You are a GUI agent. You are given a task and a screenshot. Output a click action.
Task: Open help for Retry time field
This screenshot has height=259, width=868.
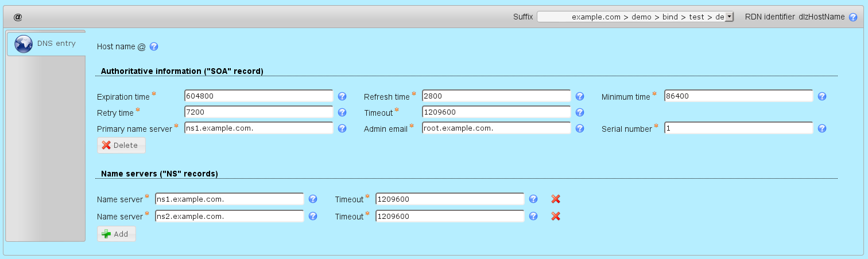pos(342,113)
